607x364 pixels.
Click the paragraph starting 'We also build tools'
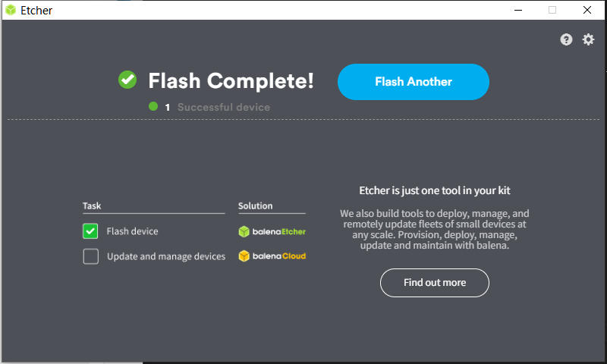(x=434, y=229)
